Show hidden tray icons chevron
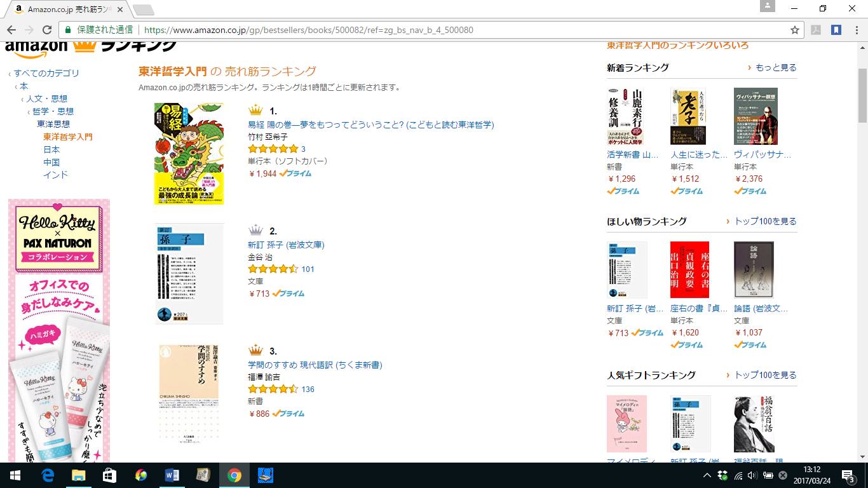The width and height of the screenshot is (868, 488). tap(707, 475)
